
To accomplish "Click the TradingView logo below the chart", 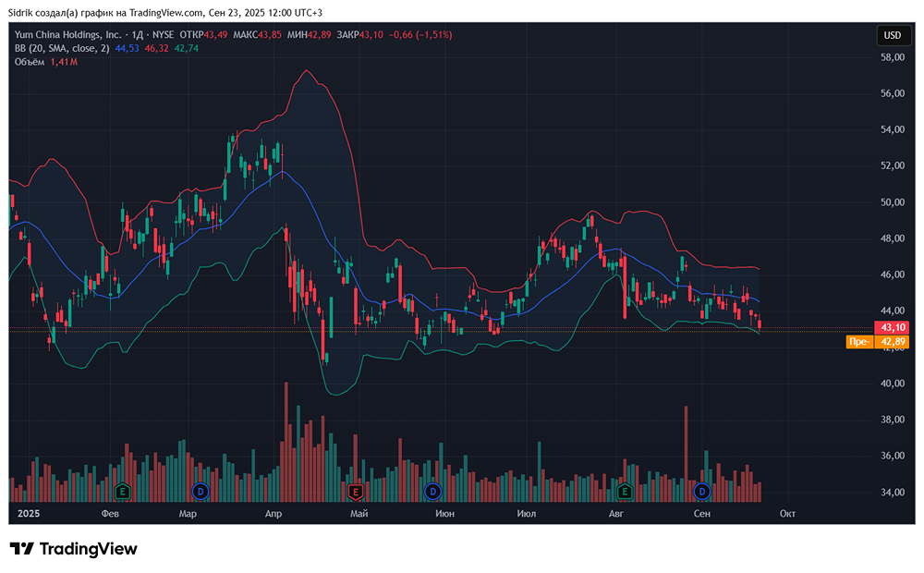I will (74, 549).
